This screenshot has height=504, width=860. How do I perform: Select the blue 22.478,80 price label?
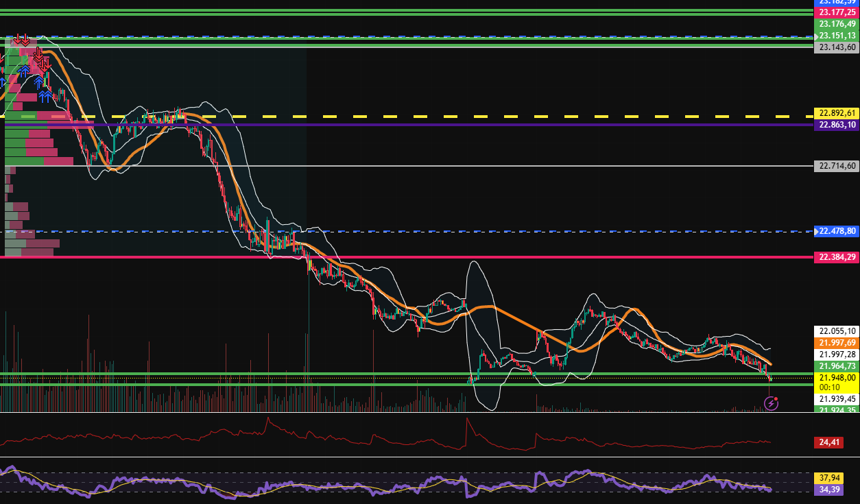click(x=836, y=231)
